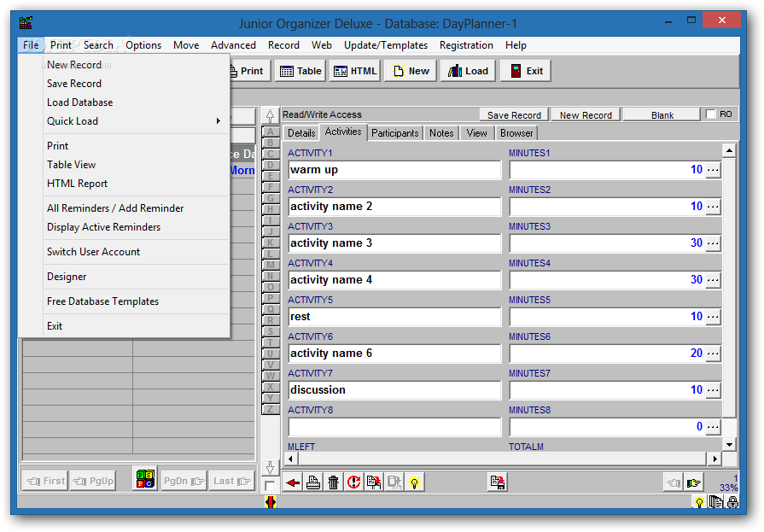
Task: Open the HTML report toolbar button
Action: (x=355, y=71)
